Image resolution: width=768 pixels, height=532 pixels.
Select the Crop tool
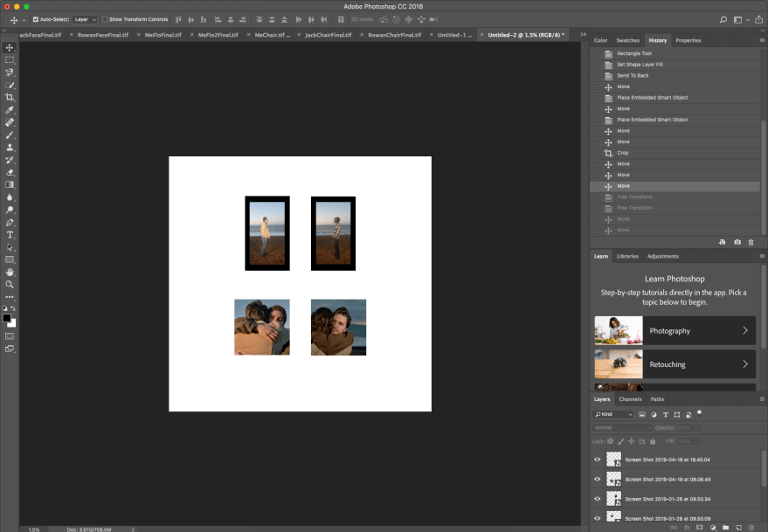(x=10, y=97)
